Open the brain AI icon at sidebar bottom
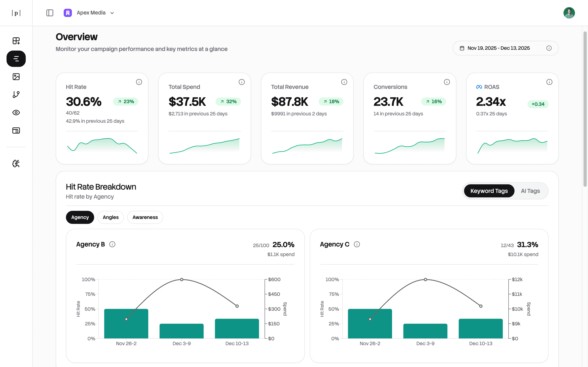Screen dimensions: 588x367 coord(16,164)
